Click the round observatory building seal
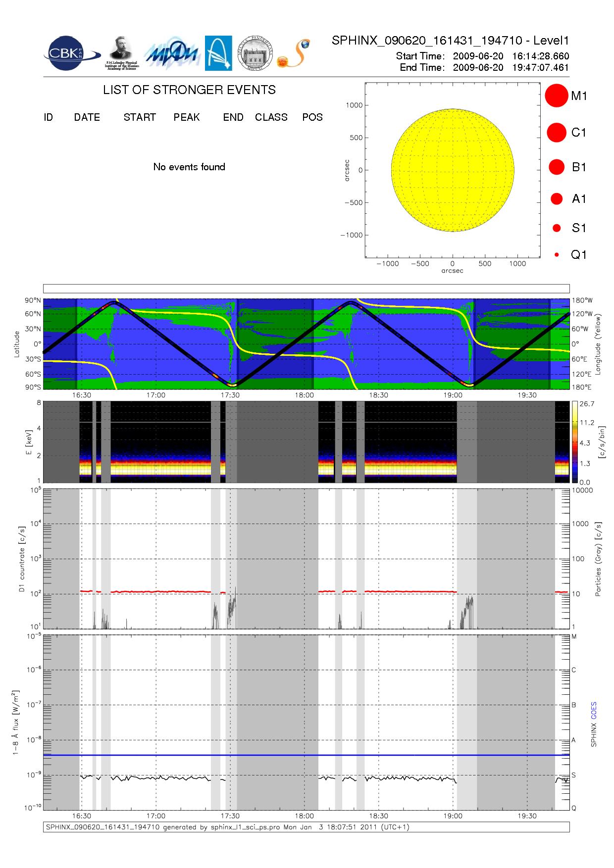Image resolution: width=614 pixels, height=868 pixels. 255,53
